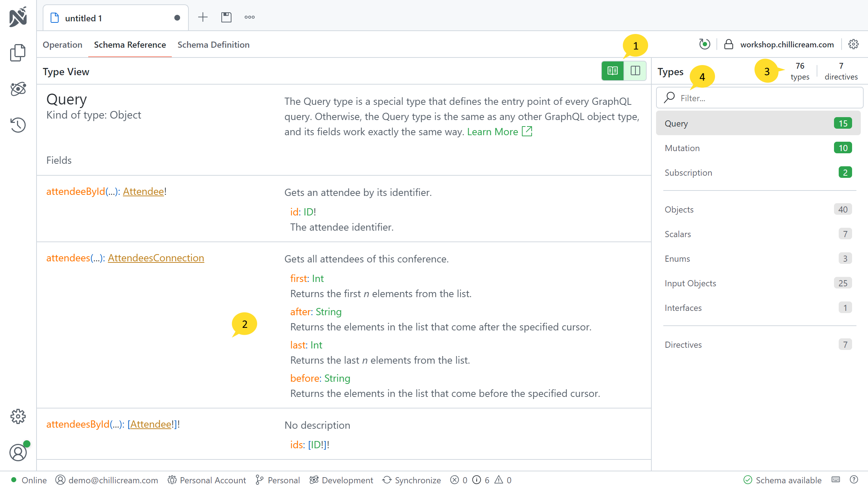868x488 pixels.
Task: Add a new document tab
Action: click(x=203, y=17)
